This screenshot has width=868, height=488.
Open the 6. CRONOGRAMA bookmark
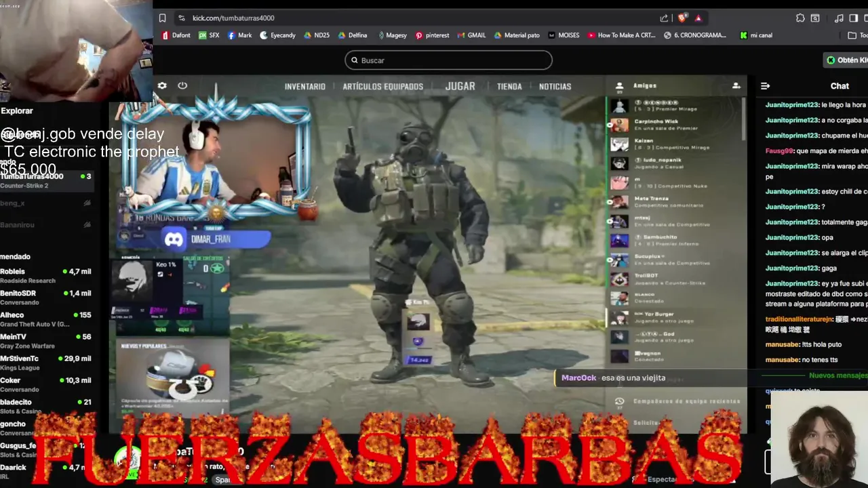695,35
